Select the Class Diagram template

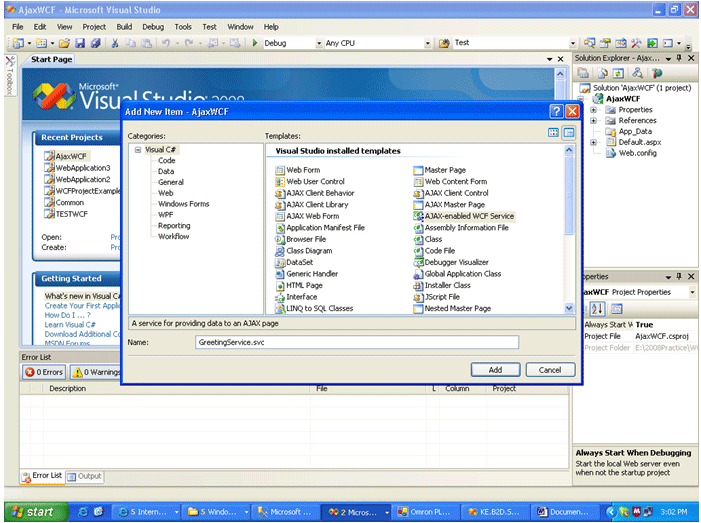click(x=304, y=251)
